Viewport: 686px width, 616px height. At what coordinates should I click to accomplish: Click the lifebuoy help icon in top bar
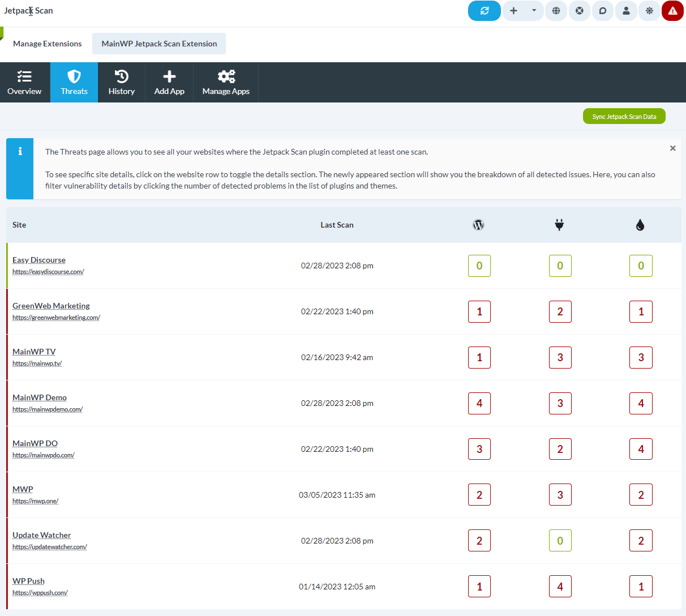580,11
